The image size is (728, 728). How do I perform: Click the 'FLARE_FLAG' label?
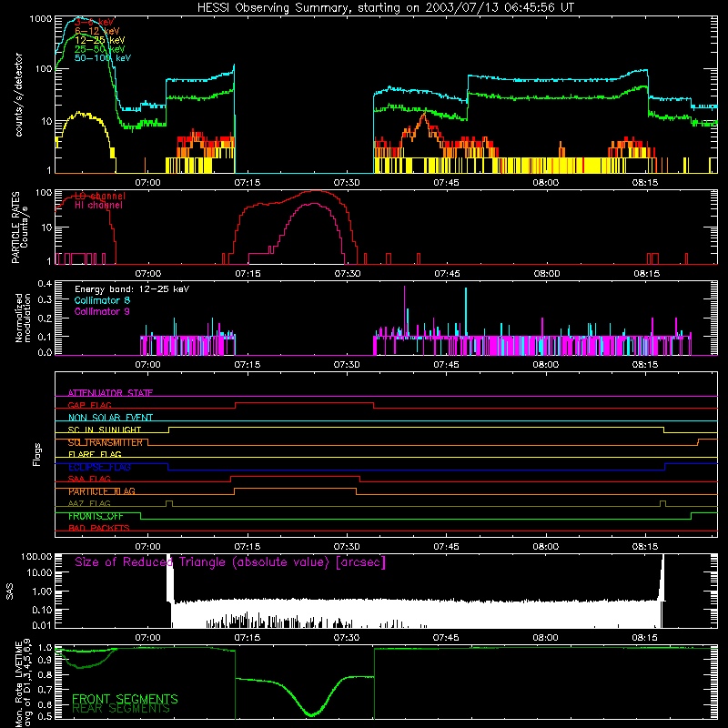pos(95,454)
